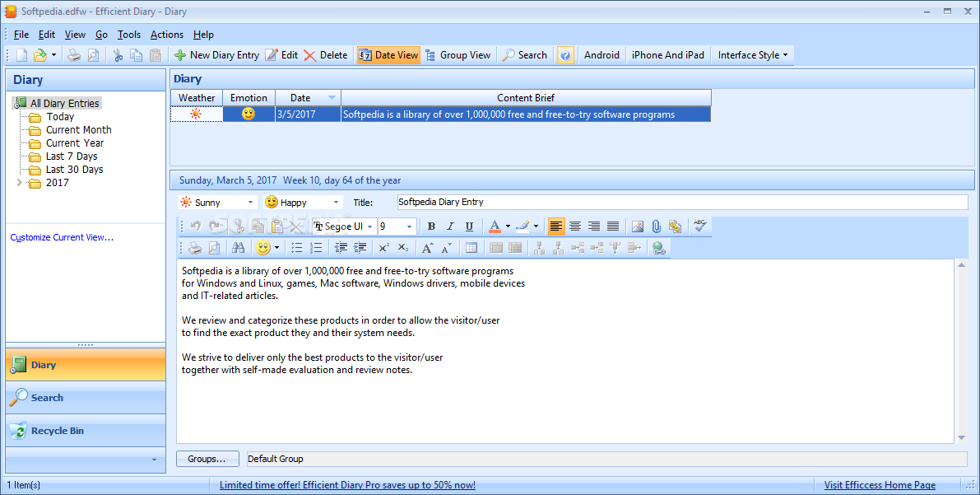Screen dimensions: 980x495
Task: Click the New file icon in main toolbar
Action: [x=22, y=55]
